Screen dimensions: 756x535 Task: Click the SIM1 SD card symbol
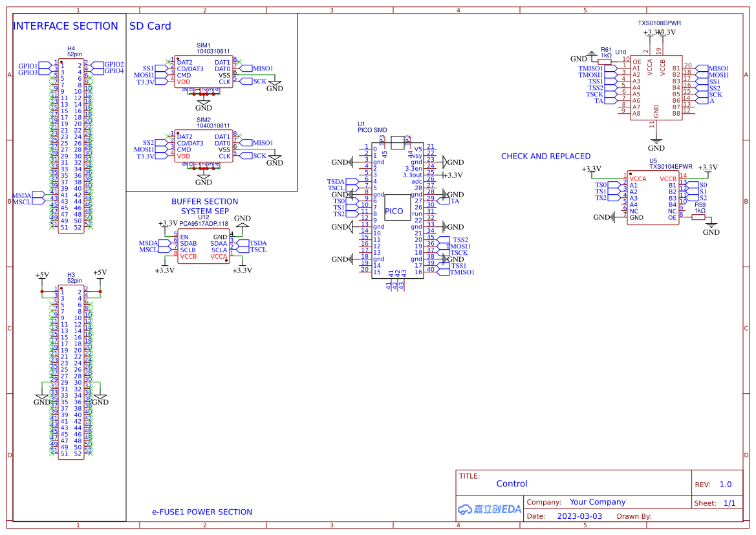coord(204,71)
